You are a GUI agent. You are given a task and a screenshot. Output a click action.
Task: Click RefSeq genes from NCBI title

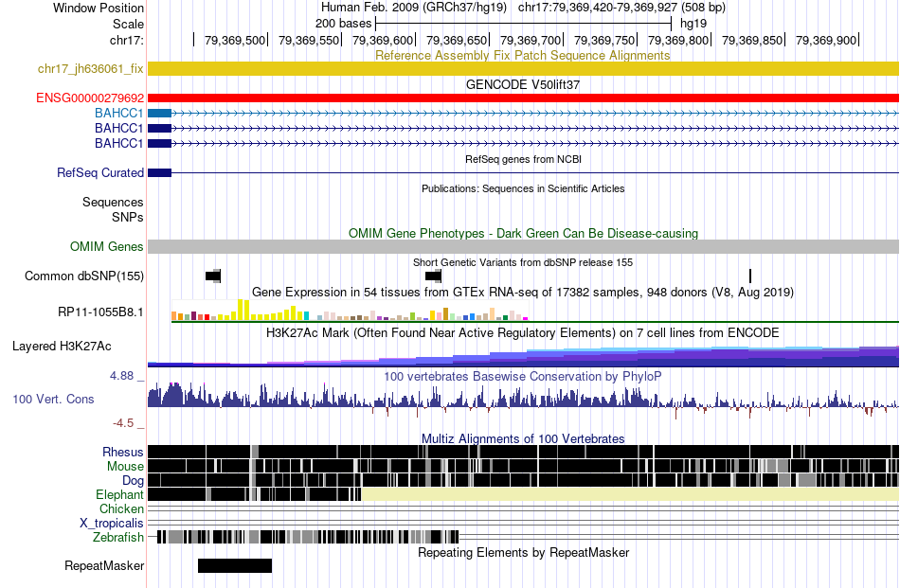(x=523, y=159)
